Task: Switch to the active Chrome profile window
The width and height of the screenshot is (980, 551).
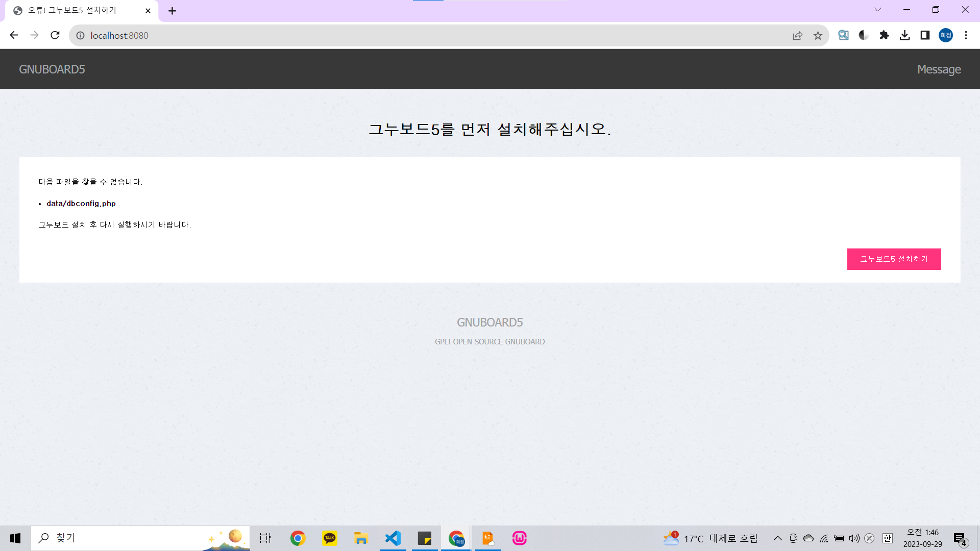Action: [456, 538]
